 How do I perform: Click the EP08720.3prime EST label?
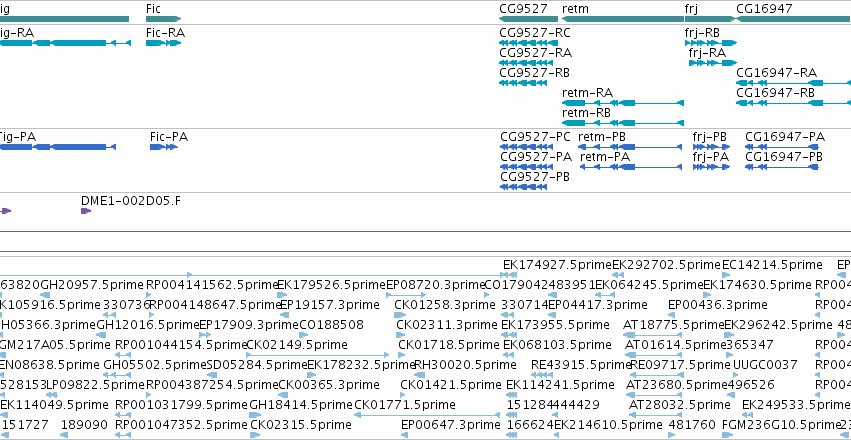point(436,284)
